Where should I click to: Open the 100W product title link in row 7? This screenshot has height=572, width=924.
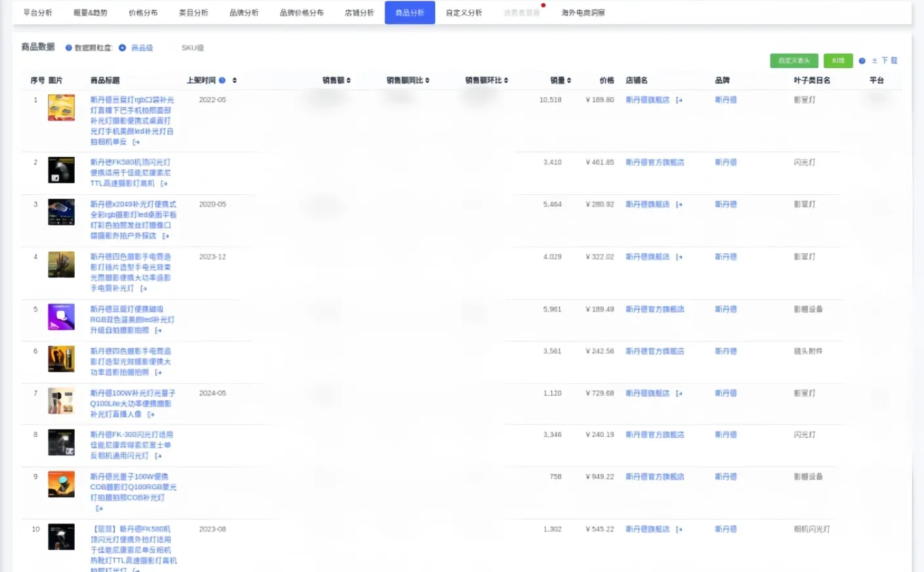[133, 404]
